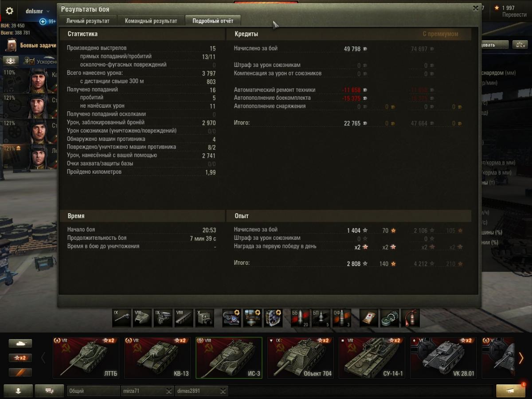
Task: Show next tanks with right orange arrow
Action: (521, 357)
